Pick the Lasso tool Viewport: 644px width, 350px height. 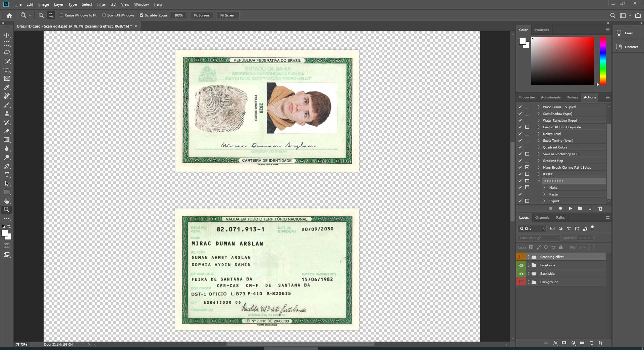pos(7,52)
